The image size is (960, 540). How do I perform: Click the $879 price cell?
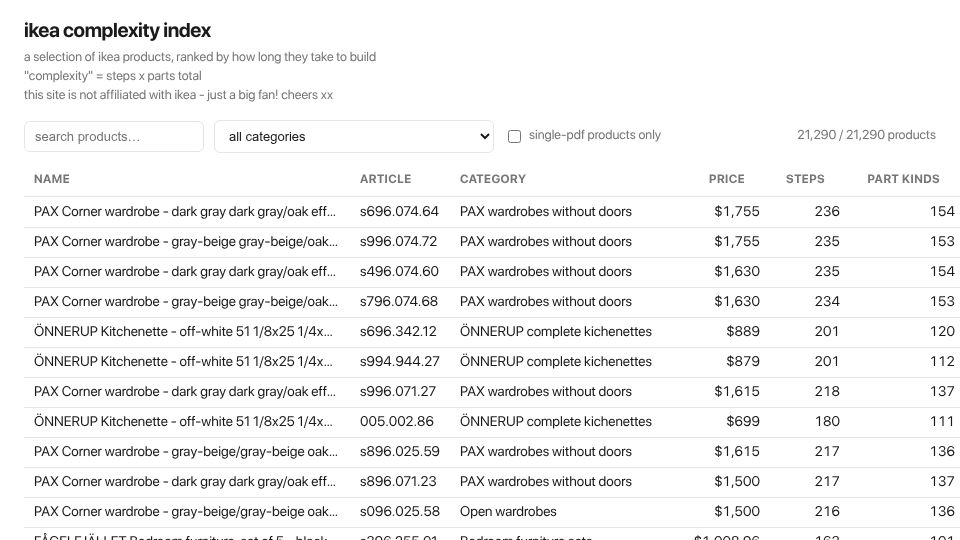[743, 361]
